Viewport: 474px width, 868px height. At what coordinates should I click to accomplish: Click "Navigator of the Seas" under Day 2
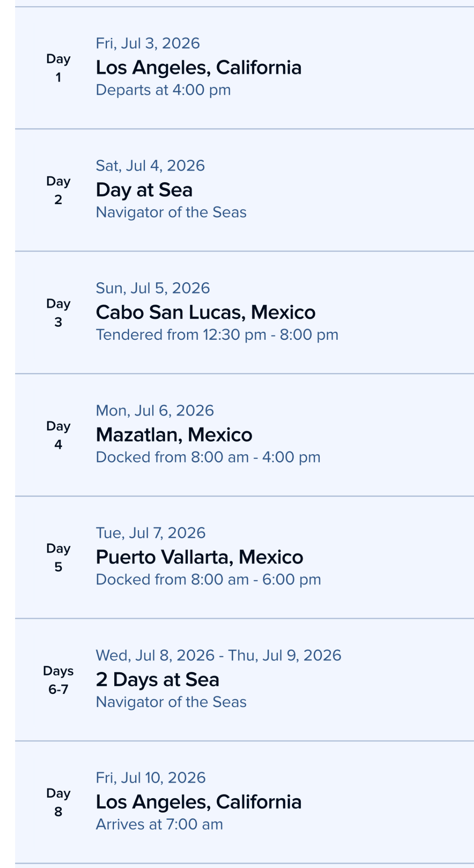point(171,212)
